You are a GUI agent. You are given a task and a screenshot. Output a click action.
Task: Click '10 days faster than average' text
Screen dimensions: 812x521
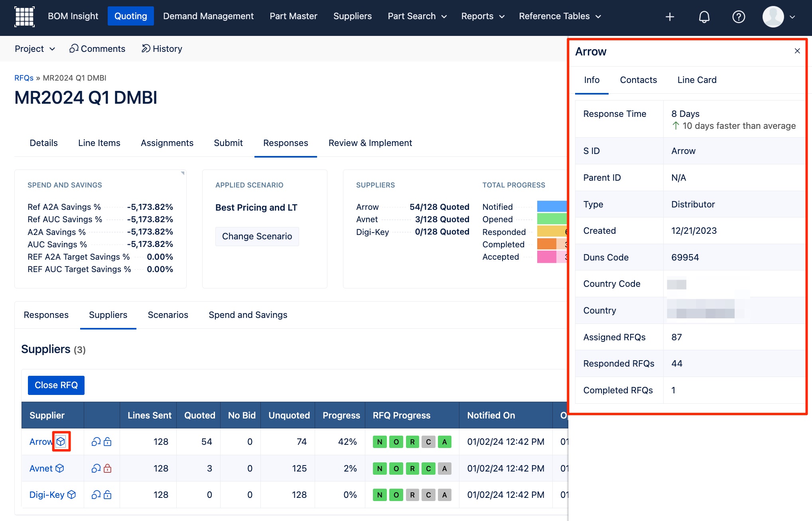739,126
